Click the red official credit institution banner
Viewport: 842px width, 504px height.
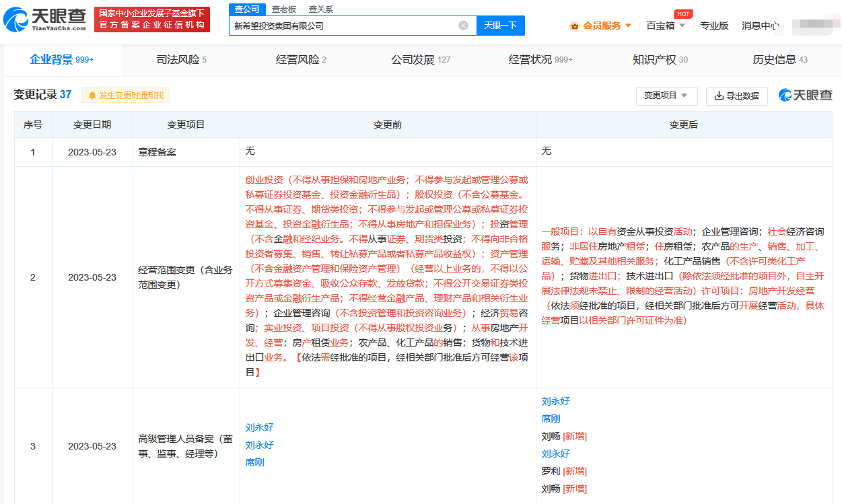pos(151,20)
